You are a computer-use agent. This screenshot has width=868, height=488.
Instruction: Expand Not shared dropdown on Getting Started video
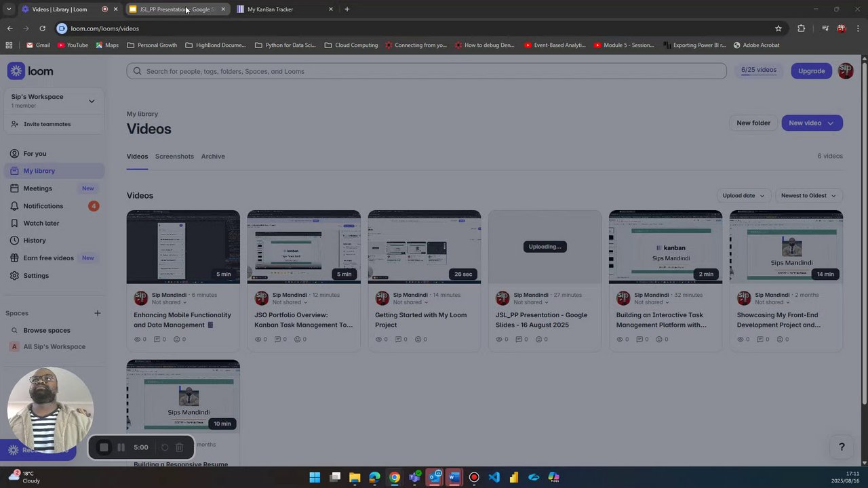click(410, 302)
